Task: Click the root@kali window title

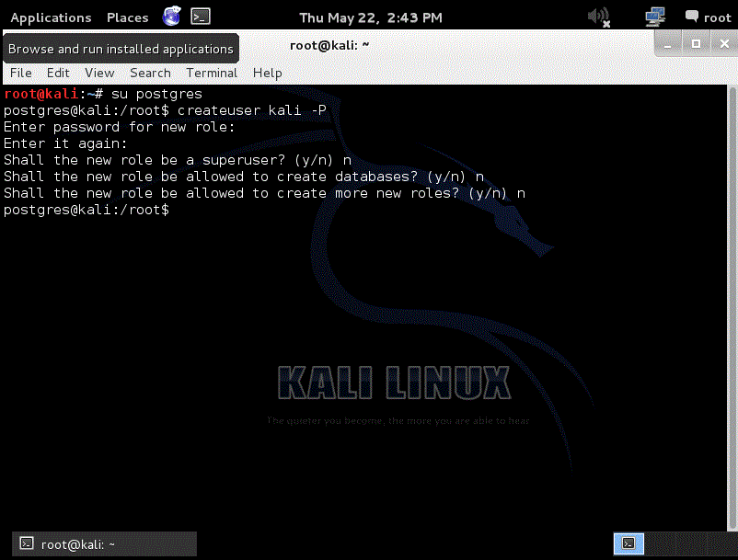Action: click(x=329, y=45)
